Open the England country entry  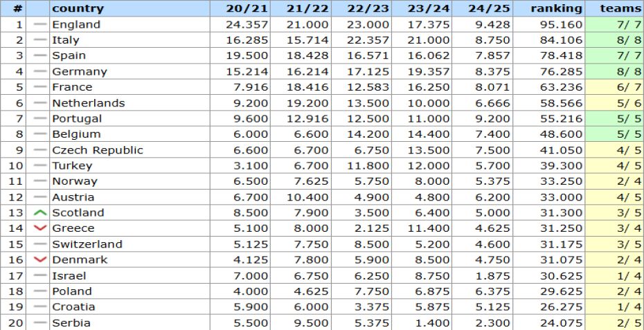pyautogui.click(x=76, y=25)
